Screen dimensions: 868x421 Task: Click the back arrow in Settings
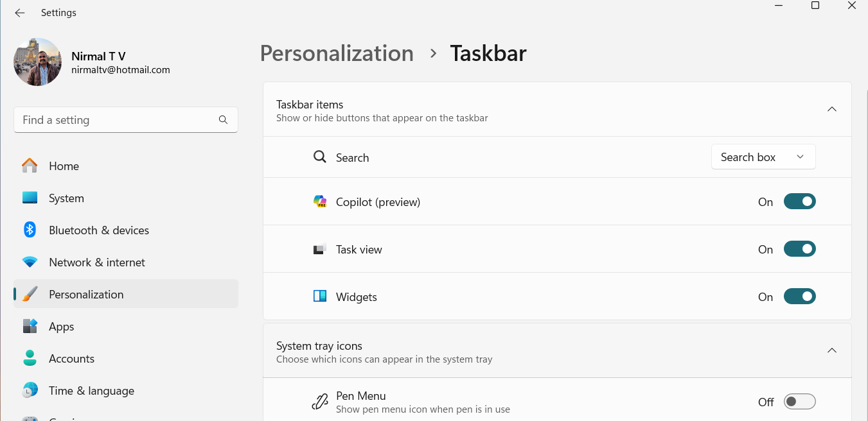[x=20, y=13]
